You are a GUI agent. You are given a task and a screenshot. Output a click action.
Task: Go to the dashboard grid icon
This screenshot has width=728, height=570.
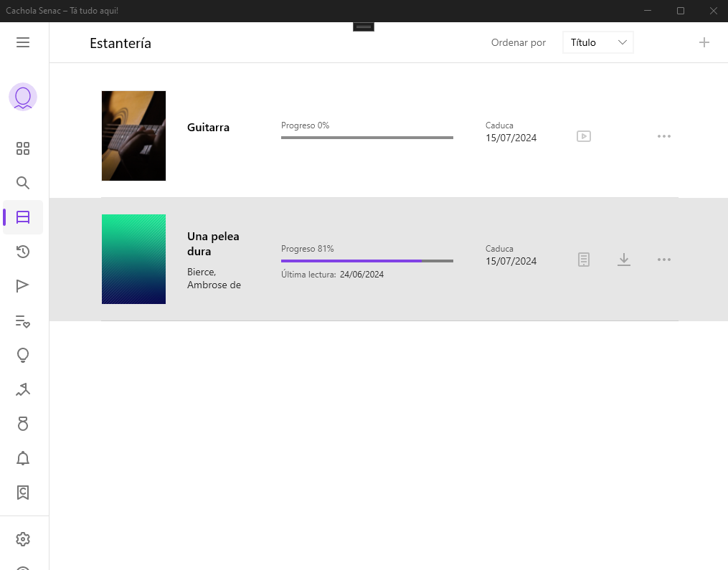(x=23, y=148)
